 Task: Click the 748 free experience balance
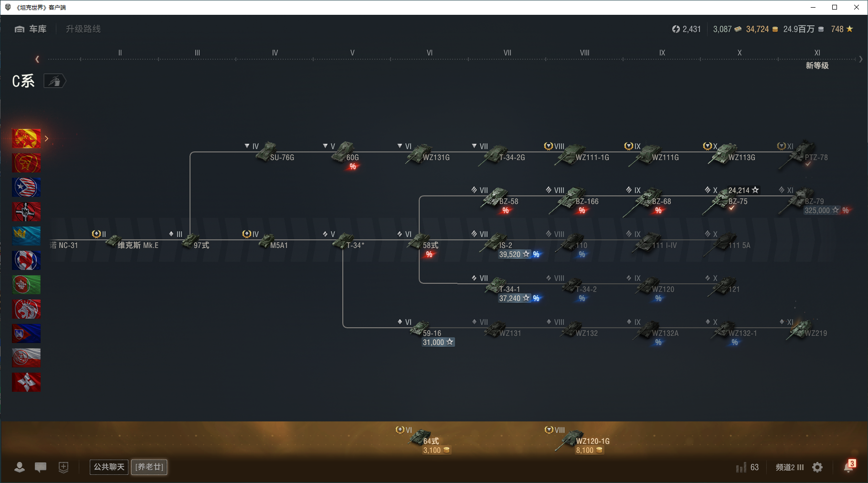(x=842, y=29)
